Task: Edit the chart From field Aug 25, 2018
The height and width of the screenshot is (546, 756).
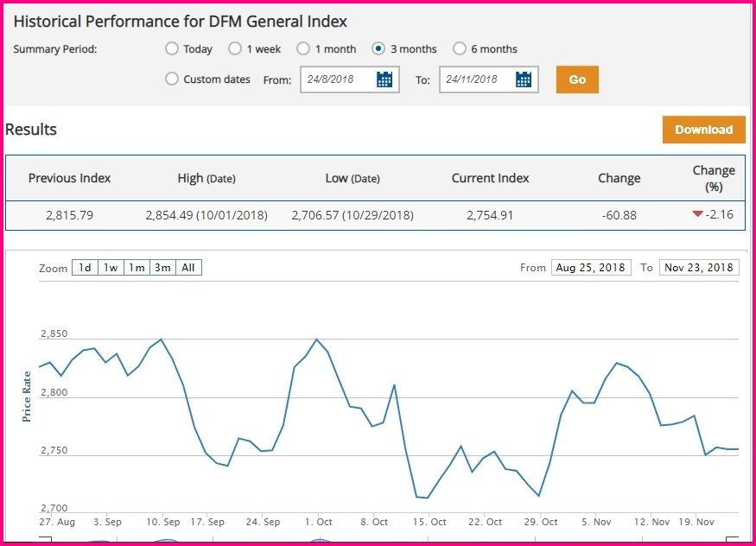Action: pyautogui.click(x=591, y=268)
